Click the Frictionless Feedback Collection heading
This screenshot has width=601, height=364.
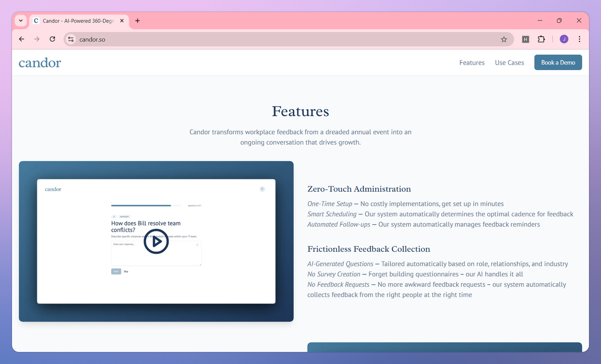tap(369, 249)
